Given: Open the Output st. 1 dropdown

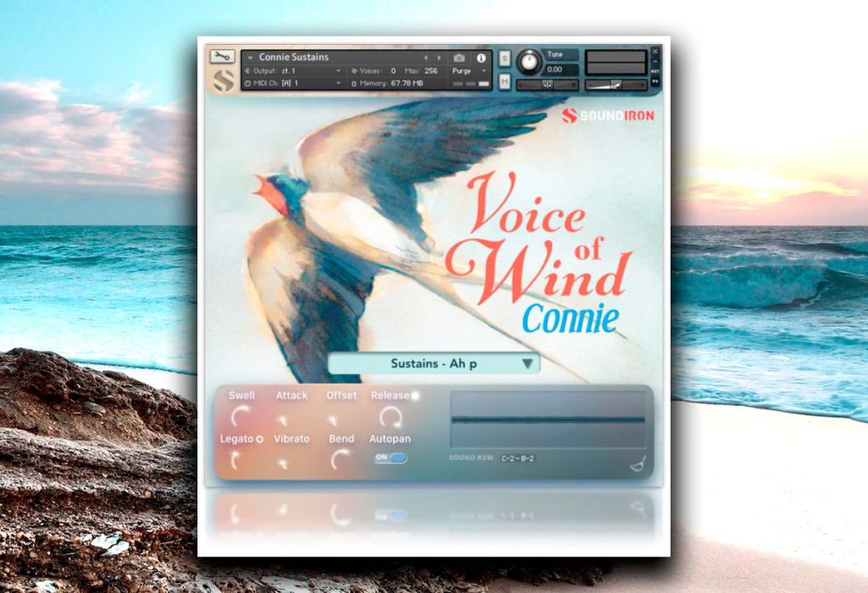Looking at the screenshot, I should coord(293,71).
